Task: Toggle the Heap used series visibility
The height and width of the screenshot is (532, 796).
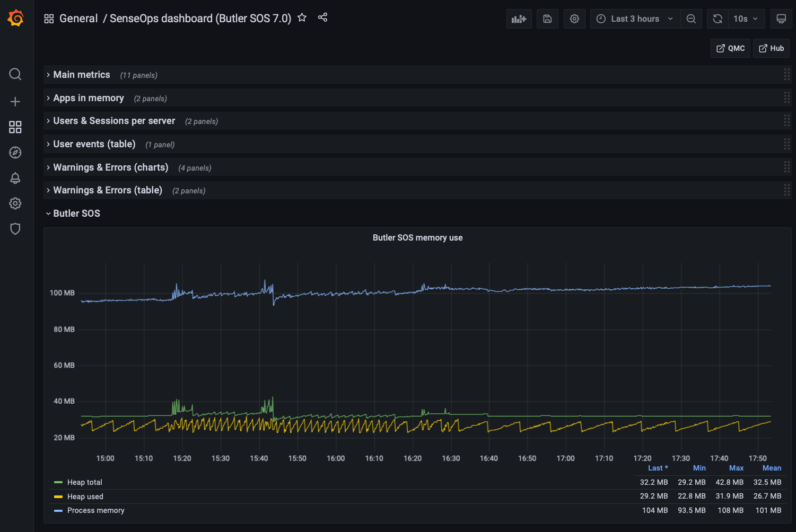Action: click(x=85, y=496)
